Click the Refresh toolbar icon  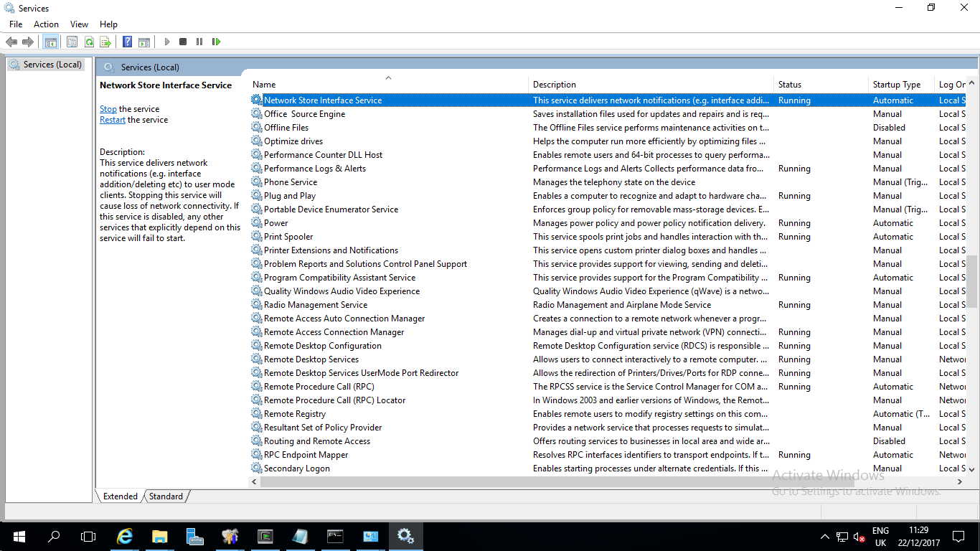[89, 42]
